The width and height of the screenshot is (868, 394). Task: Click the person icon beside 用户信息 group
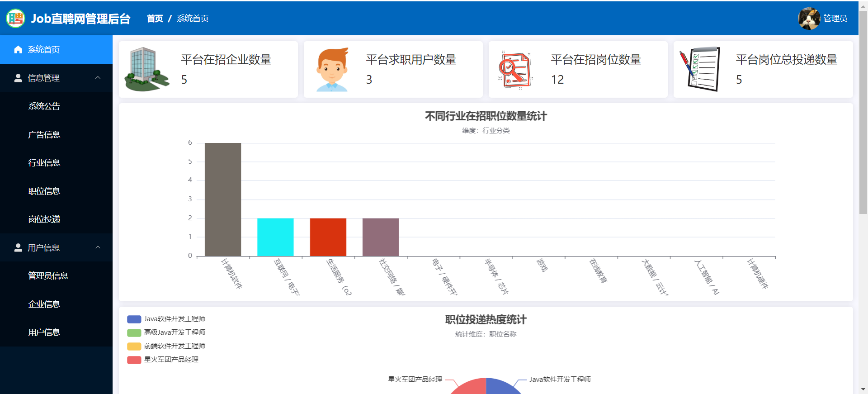coord(18,247)
